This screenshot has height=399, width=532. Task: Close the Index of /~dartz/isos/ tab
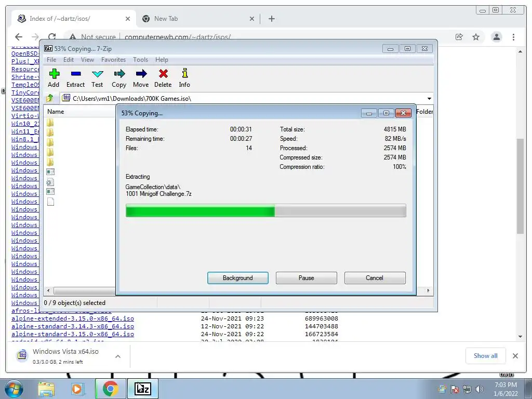(128, 19)
